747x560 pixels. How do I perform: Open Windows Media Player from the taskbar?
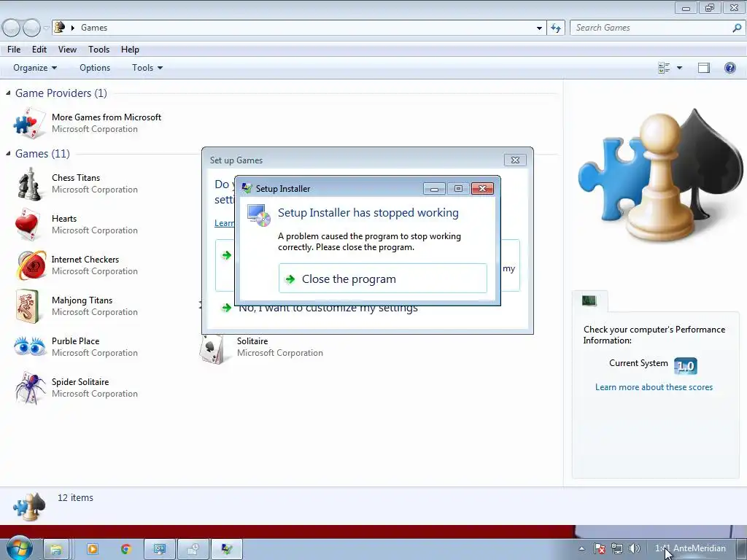93,550
